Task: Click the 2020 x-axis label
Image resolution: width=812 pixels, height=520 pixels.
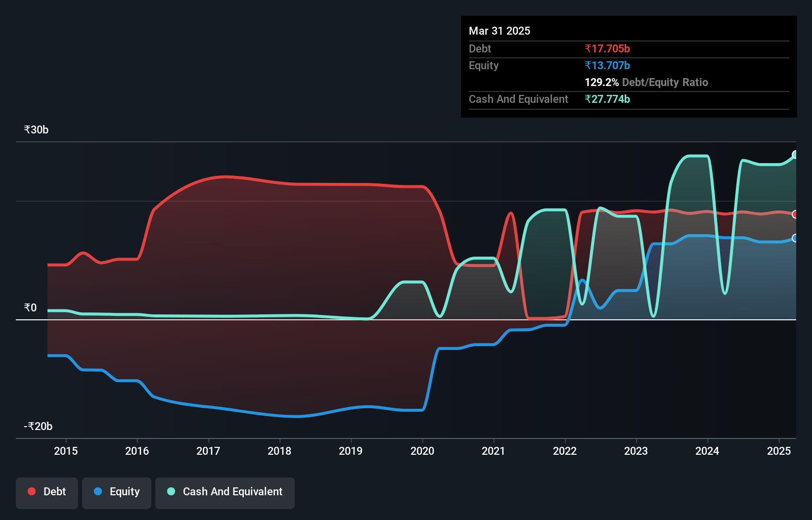Action: pyautogui.click(x=422, y=451)
